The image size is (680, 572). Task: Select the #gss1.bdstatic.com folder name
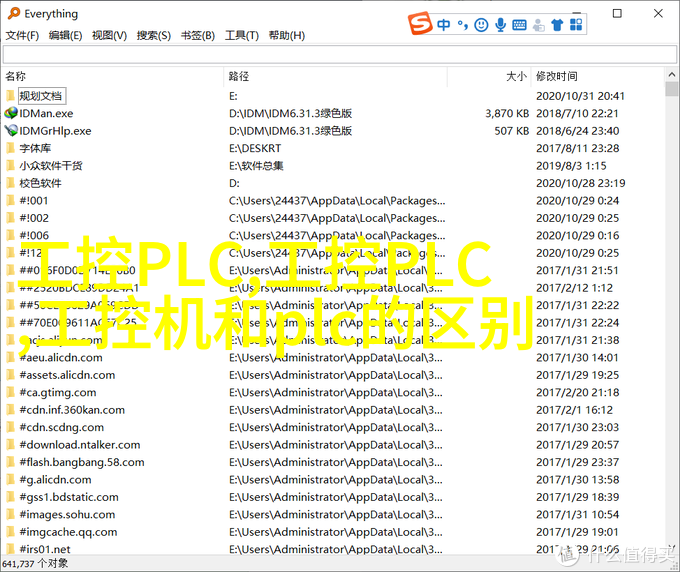pyautogui.click(x=69, y=497)
